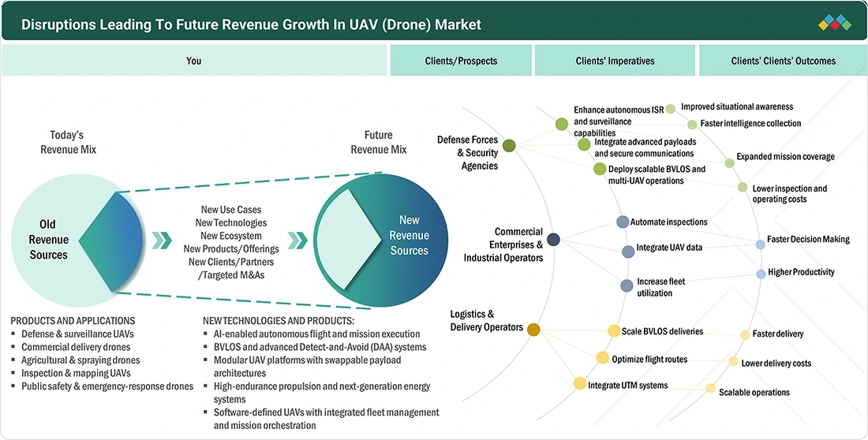Click the "New Use Cases" text

click(231, 210)
